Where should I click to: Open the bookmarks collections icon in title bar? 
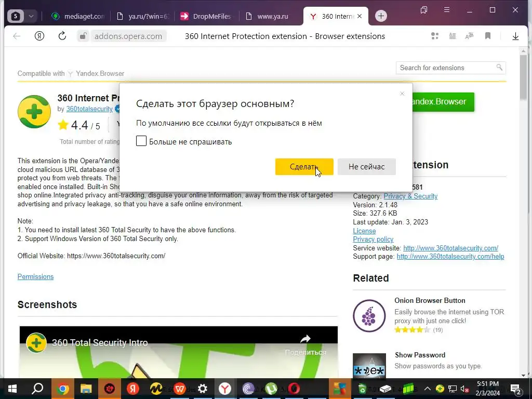click(424, 10)
